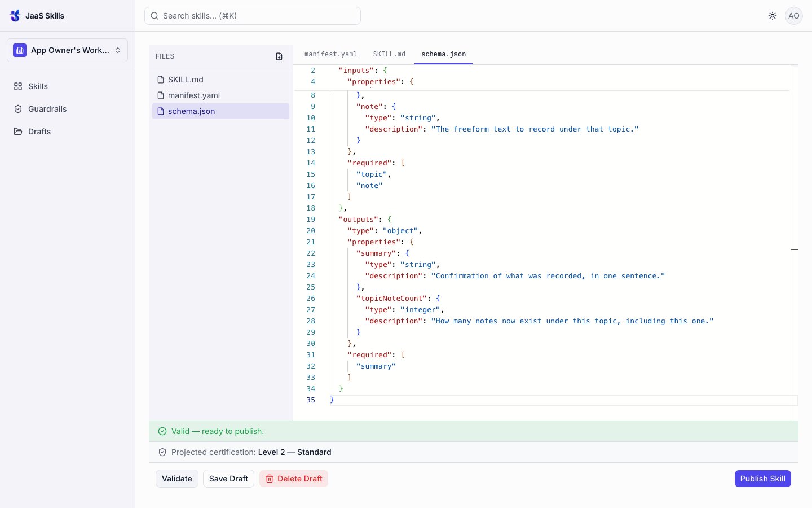Screen dimensions: 812x508
Task: Click the Guardrails shield icon
Action: point(18,109)
